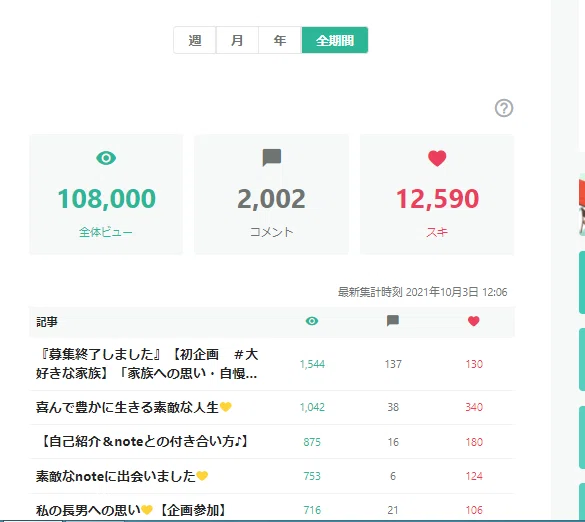Click the 1,544 views value
585x522 pixels.
(x=312, y=364)
